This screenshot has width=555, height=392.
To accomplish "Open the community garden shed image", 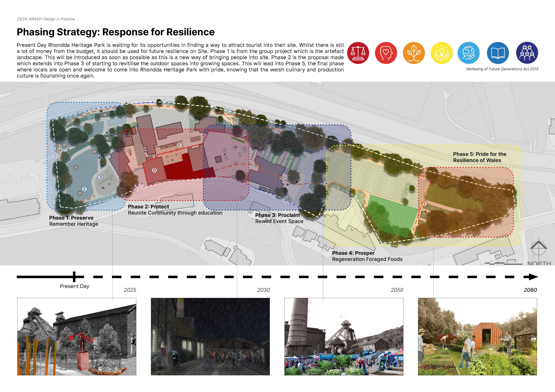I will pos(477,336).
